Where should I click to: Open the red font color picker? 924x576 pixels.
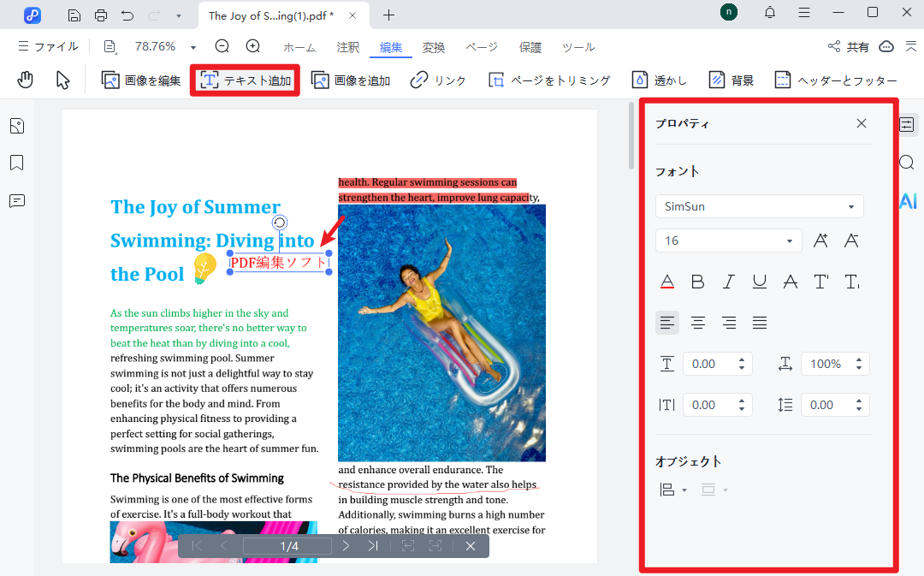tap(667, 282)
